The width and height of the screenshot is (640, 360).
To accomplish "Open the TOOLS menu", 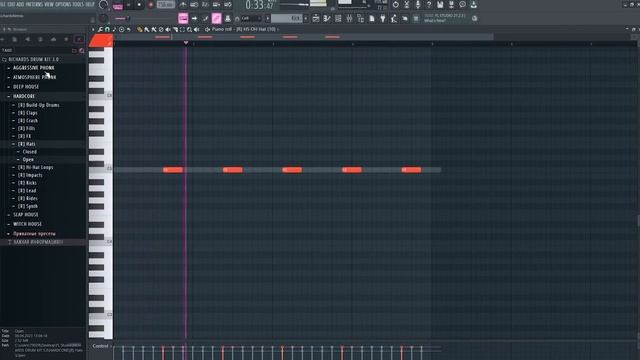I will [78, 4].
